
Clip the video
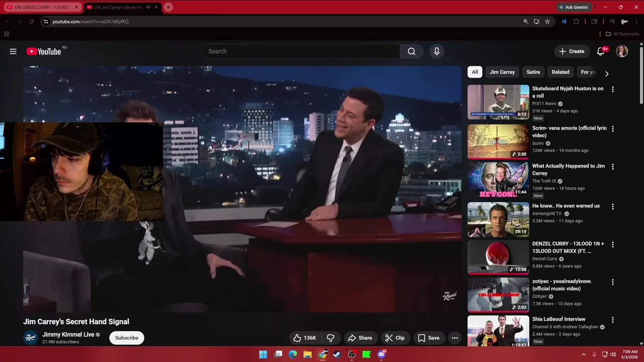pos(394,338)
